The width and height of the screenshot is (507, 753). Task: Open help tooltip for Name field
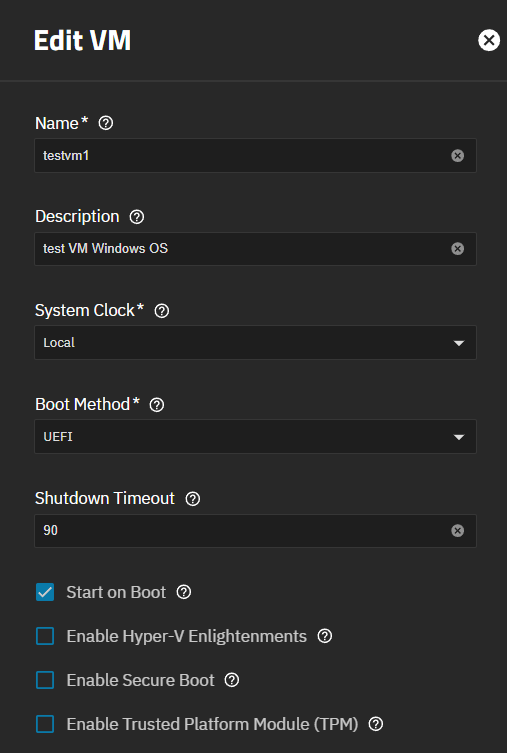tap(106, 123)
